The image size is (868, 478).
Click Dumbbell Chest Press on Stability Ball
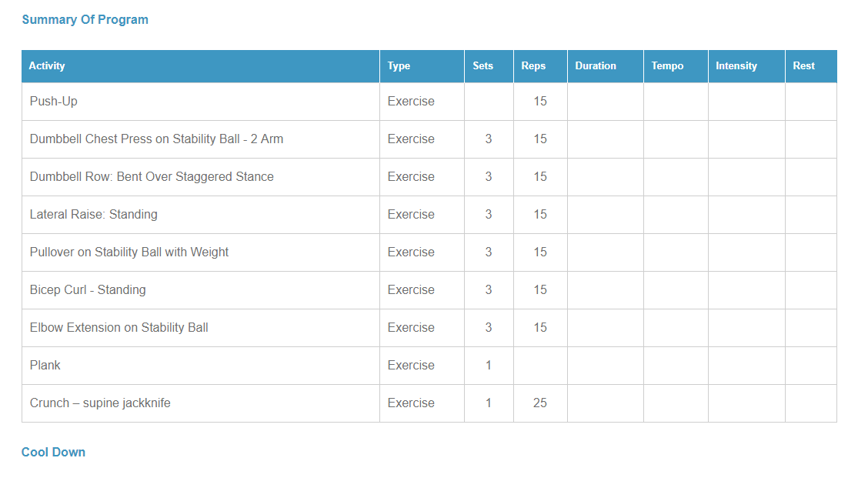[x=156, y=139]
